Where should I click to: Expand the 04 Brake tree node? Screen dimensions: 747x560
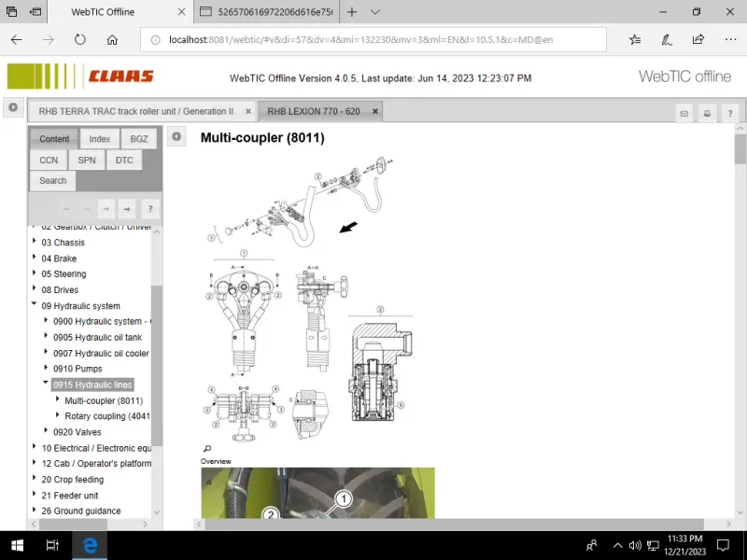pyautogui.click(x=35, y=259)
